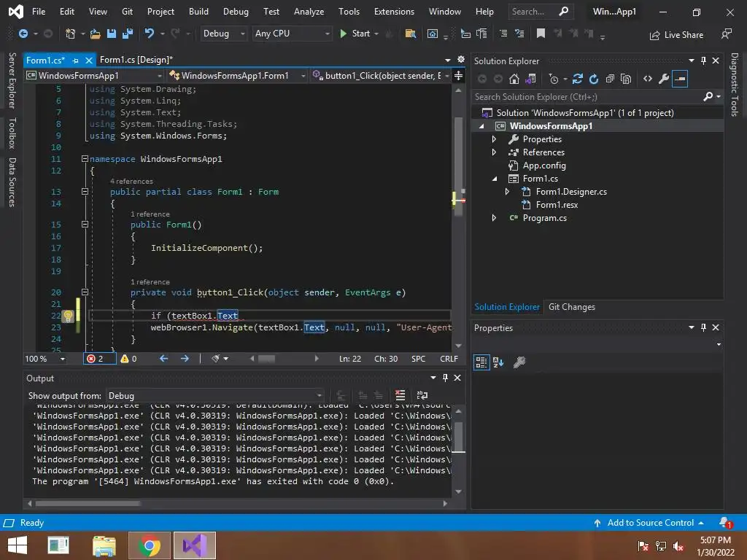747x560 pixels.
Task: Click the code cleanup broom icon
Action: [x=216, y=359]
